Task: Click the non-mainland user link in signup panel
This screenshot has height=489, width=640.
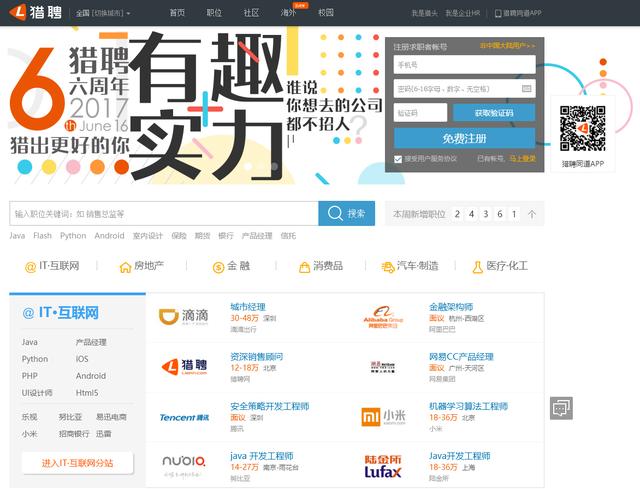Action: point(507,46)
